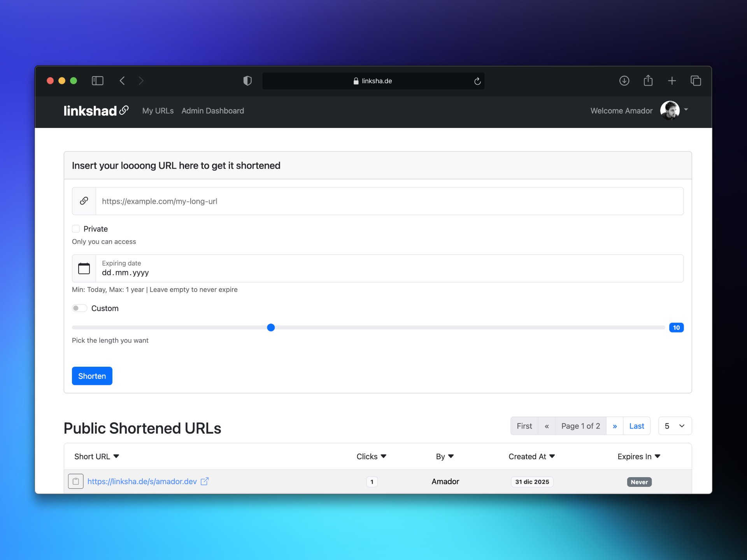The height and width of the screenshot is (560, 747).
Task: Copy the amador.dev short URL via clipboard icon
Action: (75, 481)
